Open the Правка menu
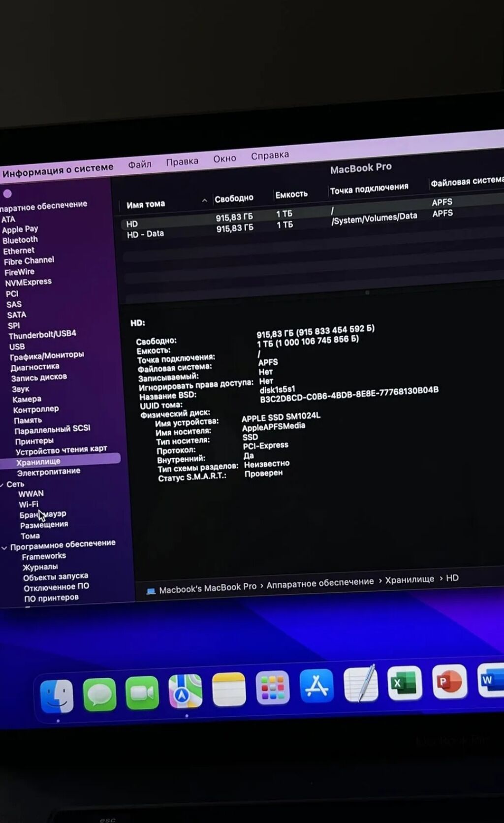 click(x=182, y=161)
